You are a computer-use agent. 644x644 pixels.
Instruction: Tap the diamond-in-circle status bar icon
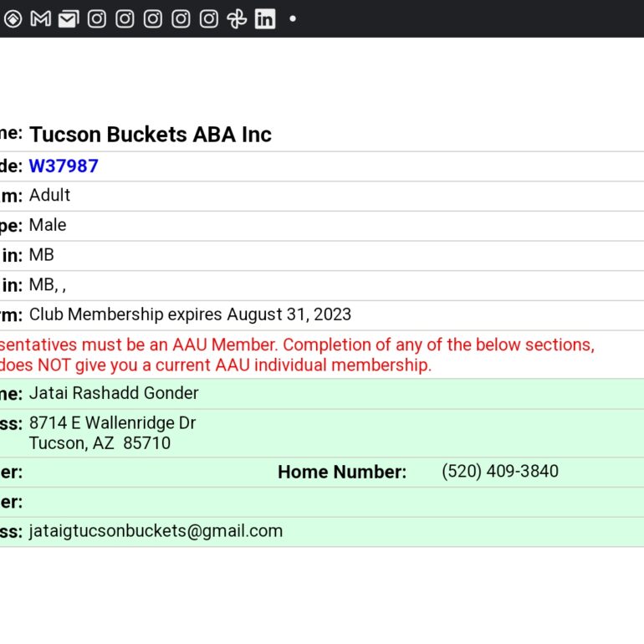click(x=13, y=19)
